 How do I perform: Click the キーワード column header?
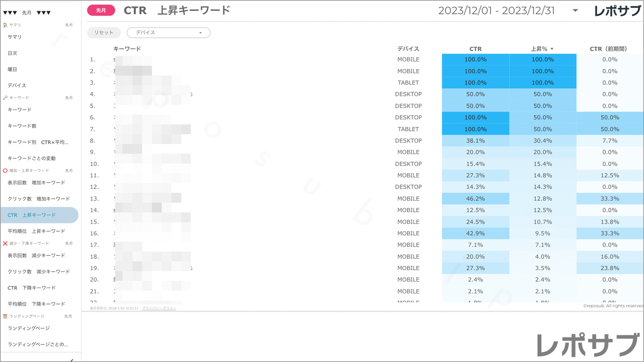click(x=127, y=49)
